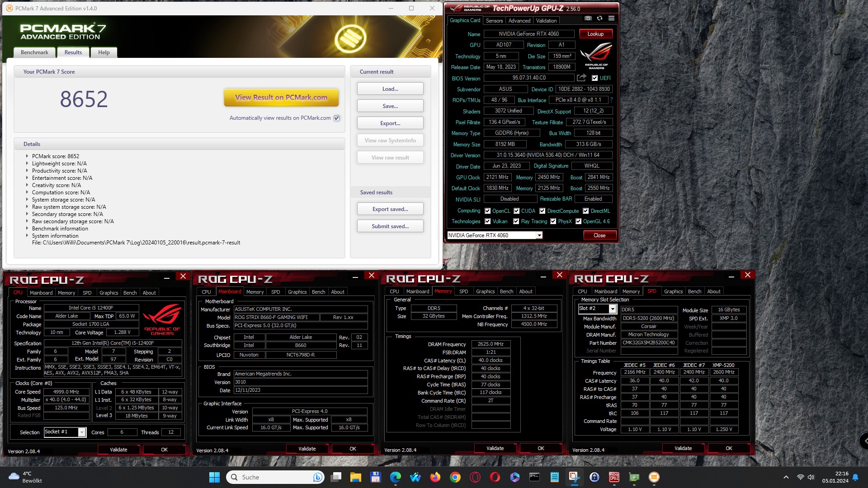Viewport: 868px width, 488px height.
Task: Take a GPU-Z screenshot with camera icon
Action: pos(588,19)
